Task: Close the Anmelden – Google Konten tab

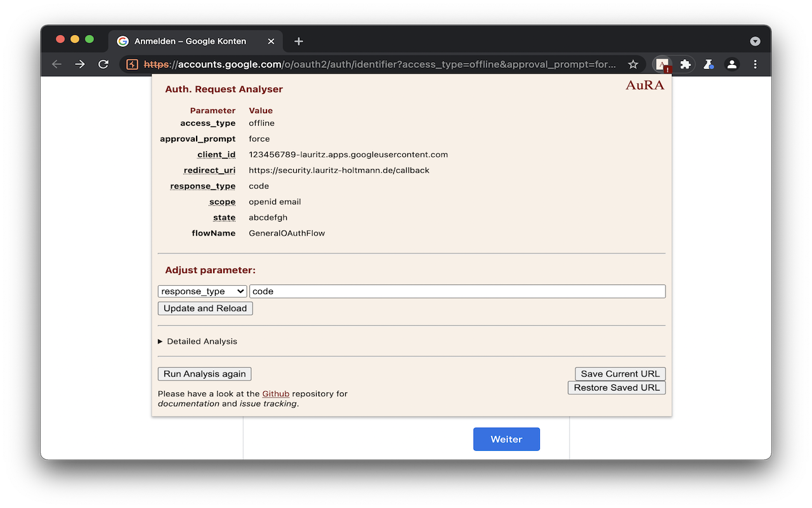Action: 271,41
